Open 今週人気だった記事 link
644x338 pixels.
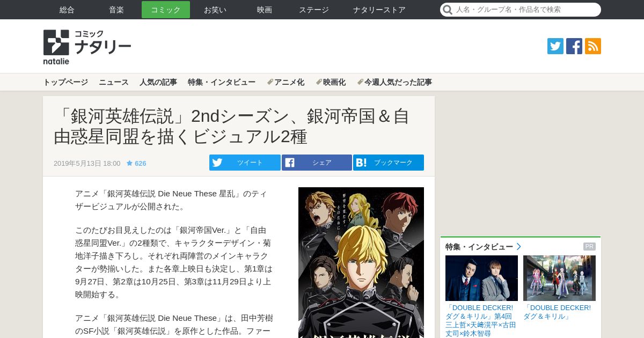click(398, 82)
